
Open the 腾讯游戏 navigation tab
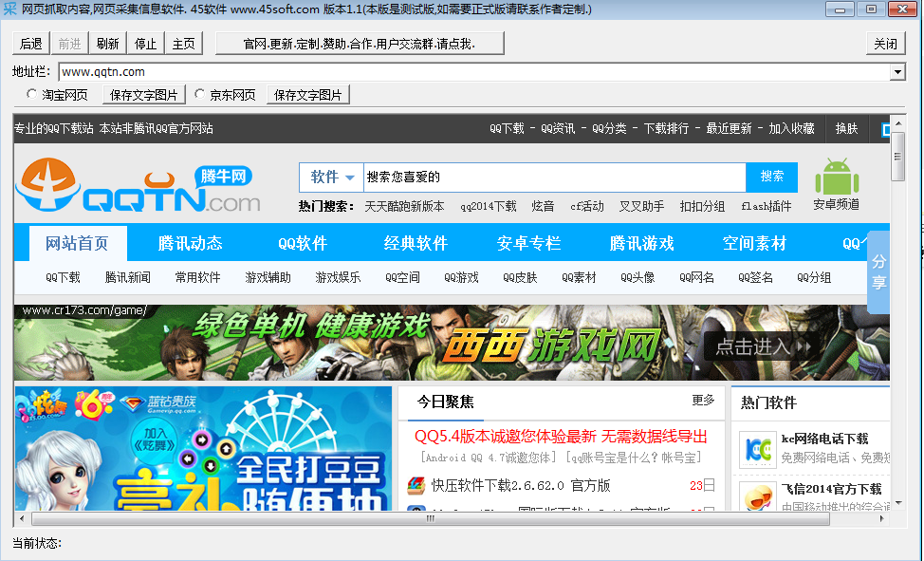641,243
